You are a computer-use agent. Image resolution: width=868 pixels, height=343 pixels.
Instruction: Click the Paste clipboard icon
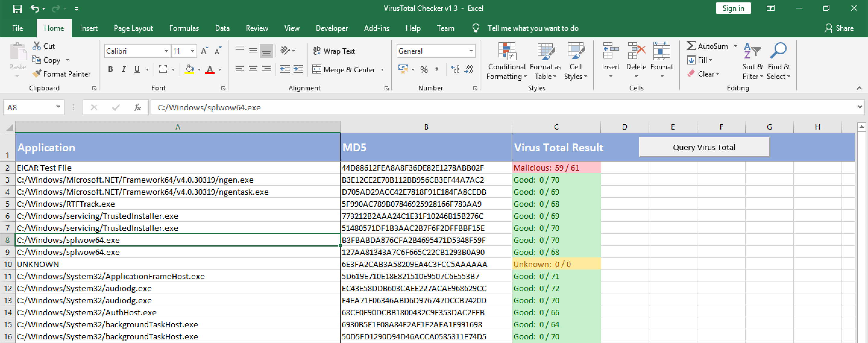tap(17, 52)
